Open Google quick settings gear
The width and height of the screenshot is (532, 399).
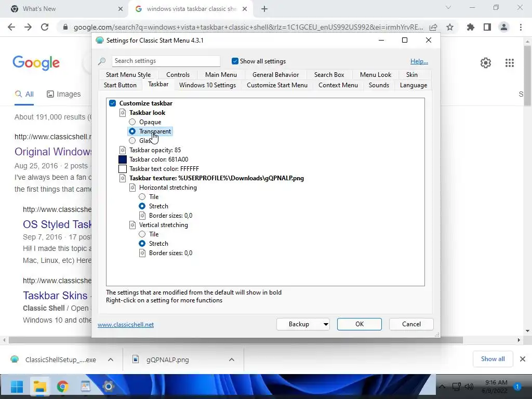486,63
